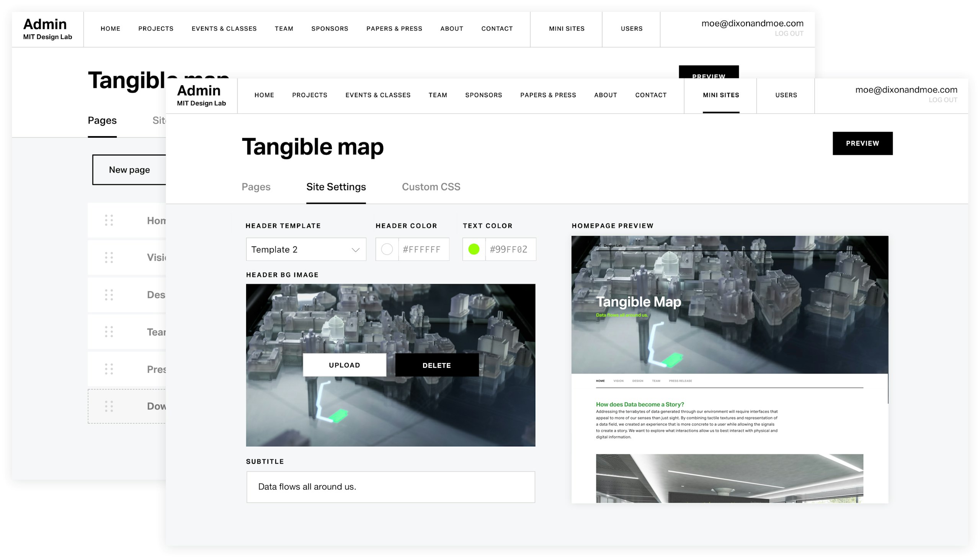Switch to the Pages tab

coord(255,187)
